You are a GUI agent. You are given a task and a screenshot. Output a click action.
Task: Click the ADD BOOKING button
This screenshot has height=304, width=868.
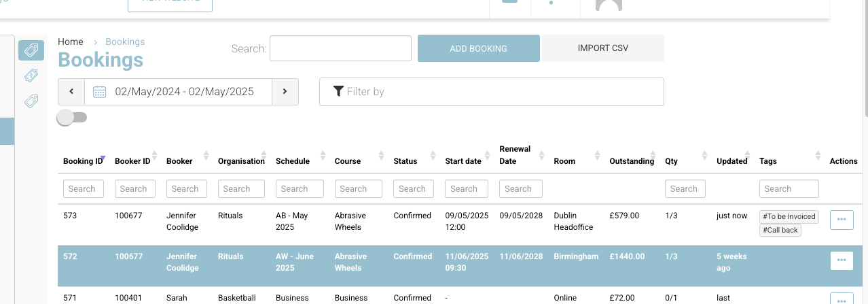tap(478, 48)
